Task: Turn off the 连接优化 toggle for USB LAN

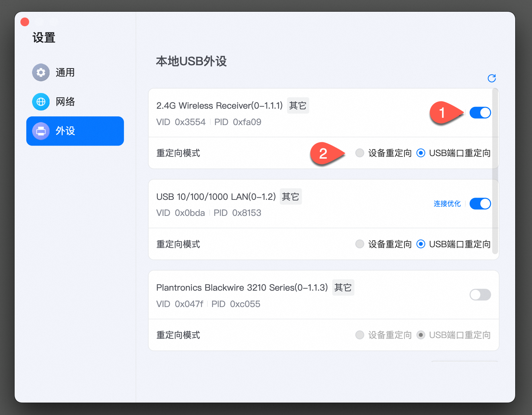Action: (480, 203)
